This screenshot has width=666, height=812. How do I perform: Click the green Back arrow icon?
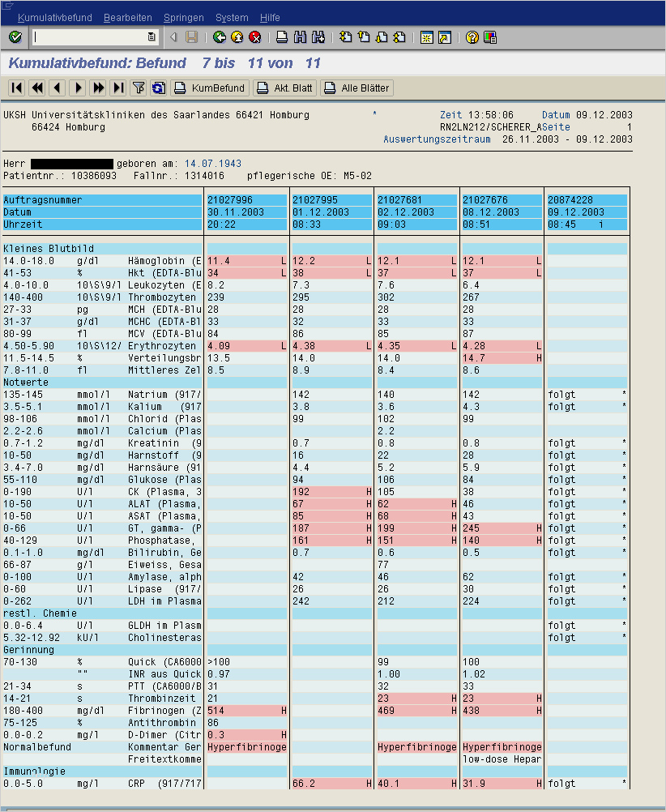(x=220, y=37)
